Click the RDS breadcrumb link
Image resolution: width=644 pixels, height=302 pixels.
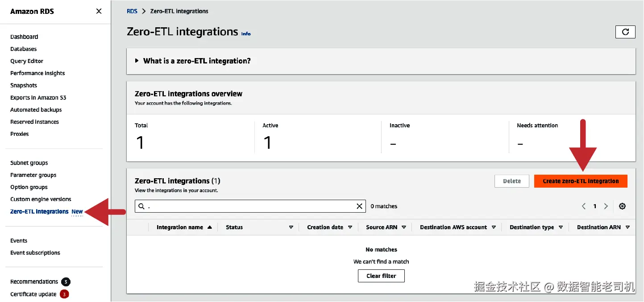point(132,11)
